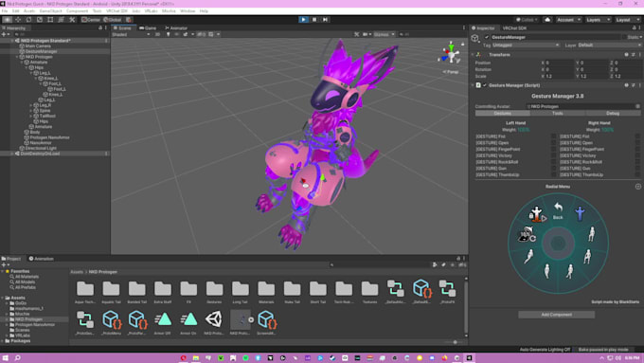This screenshot has width=644, height=363.
Task: Open the Layers dropdown in the top toolbar
Action: click(598, 20)
